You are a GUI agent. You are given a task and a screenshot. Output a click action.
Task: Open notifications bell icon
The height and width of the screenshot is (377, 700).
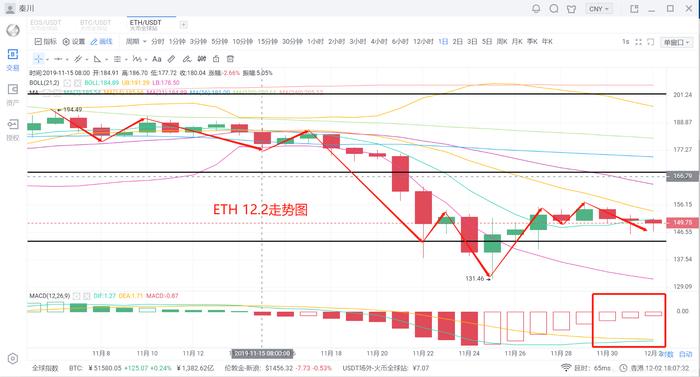click(536, 8)
